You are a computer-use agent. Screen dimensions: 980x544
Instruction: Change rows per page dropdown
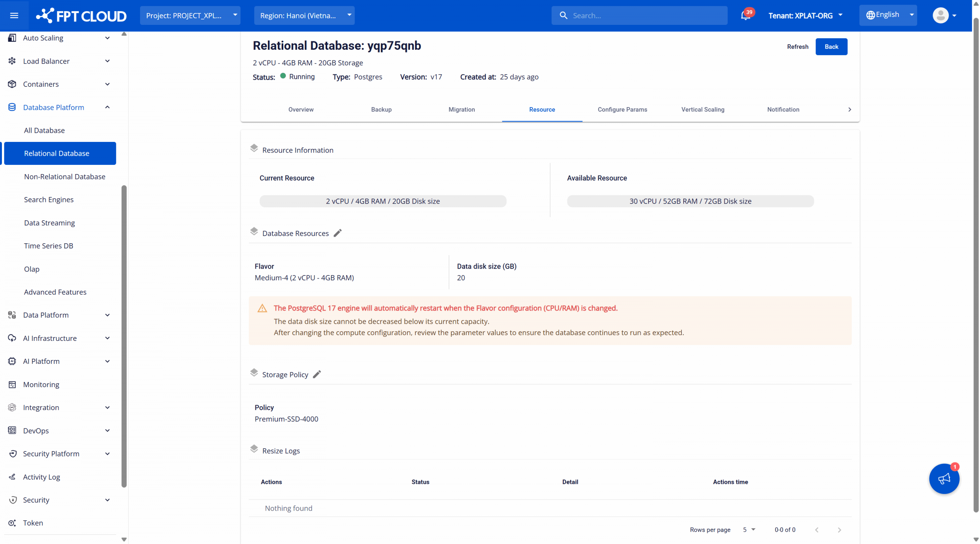[x=749, y=529]
